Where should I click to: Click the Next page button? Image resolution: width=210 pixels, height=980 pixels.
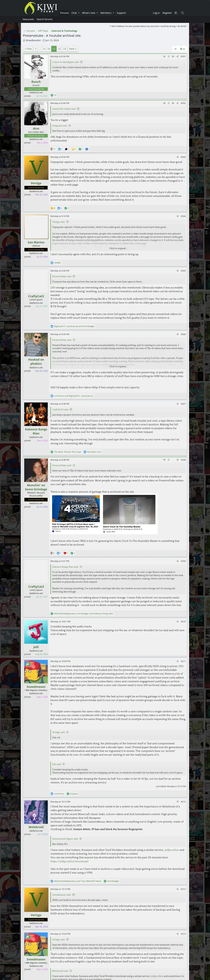(72, 49)
